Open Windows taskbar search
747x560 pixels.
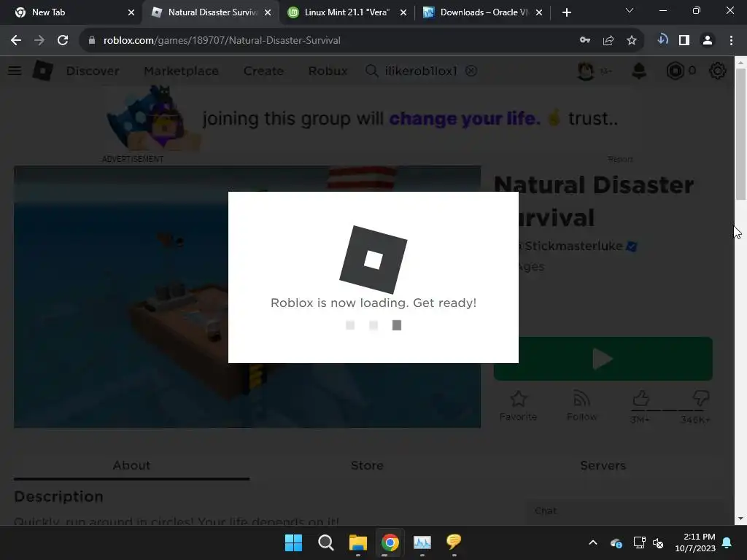[x=326, y=542]
